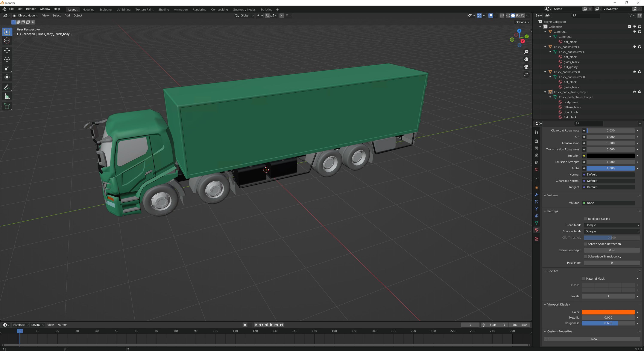Switch to the Modeling workspace tab
The width and height of the screenshot is (644, 351).
(88, 9)
